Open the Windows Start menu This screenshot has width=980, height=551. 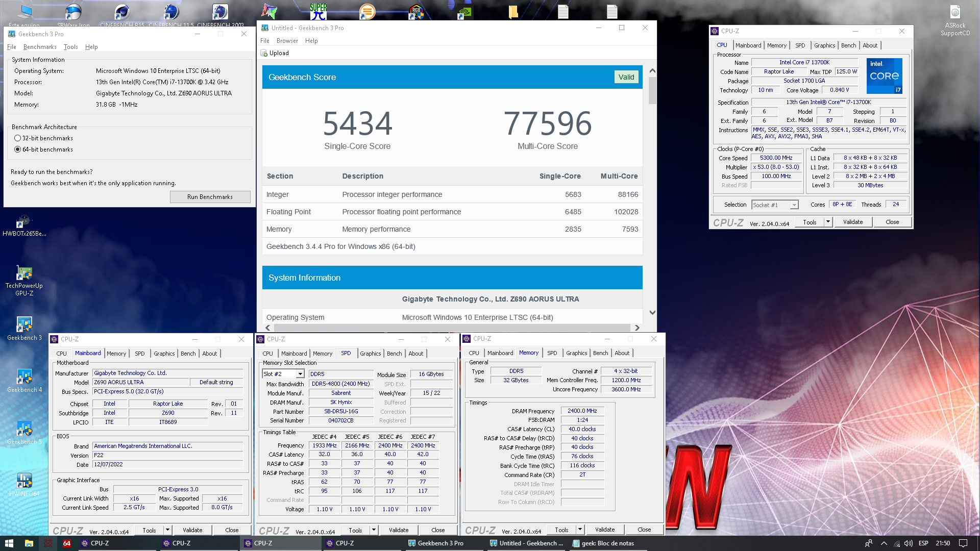pos(9,543)
